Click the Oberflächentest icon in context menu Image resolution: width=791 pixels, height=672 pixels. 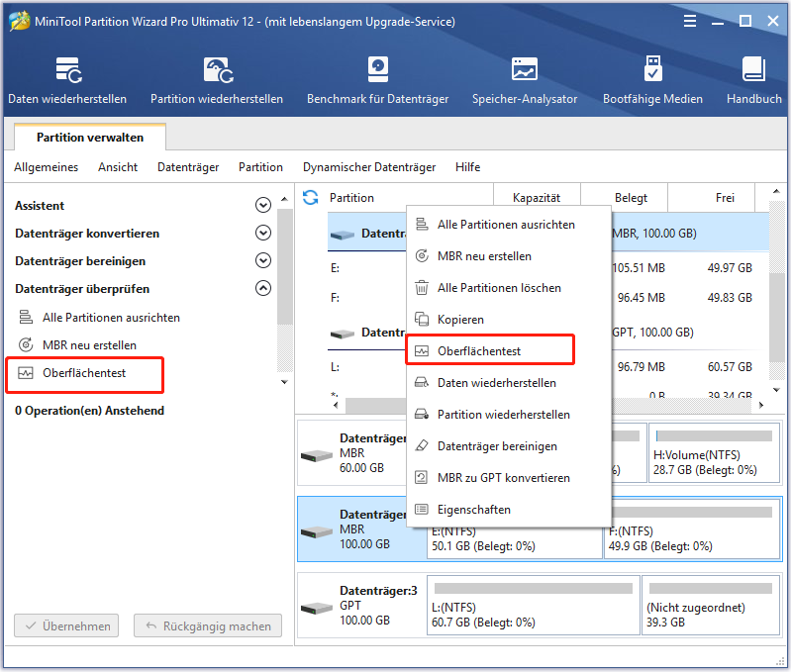[422, 351]
